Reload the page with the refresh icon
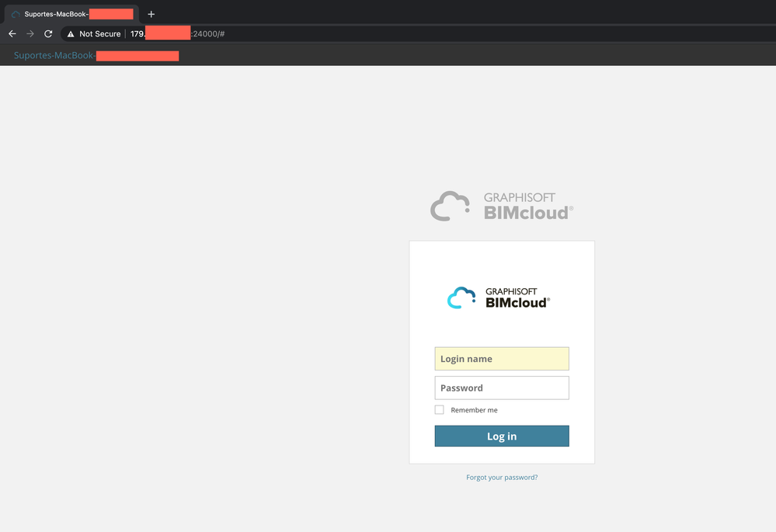 point(48,33)
